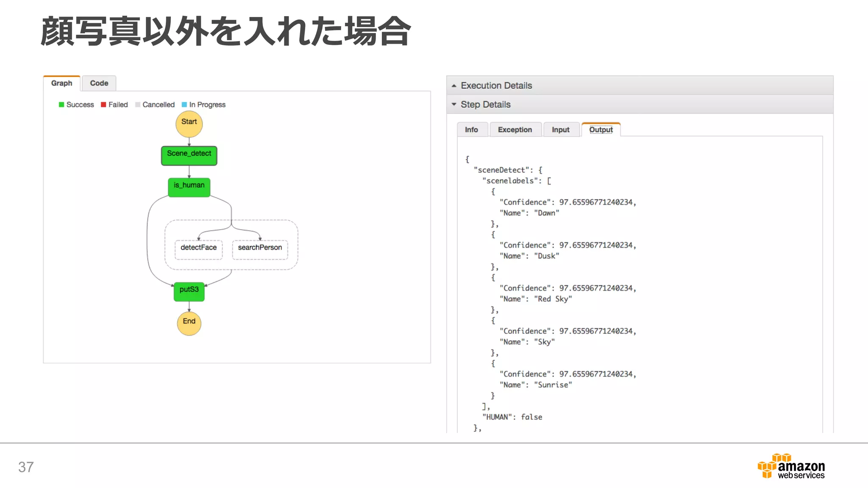Viewport: 868px width, 488px height.
Task: Click the Start node circle
Action: pyautogui.click(x=189, y=124)
